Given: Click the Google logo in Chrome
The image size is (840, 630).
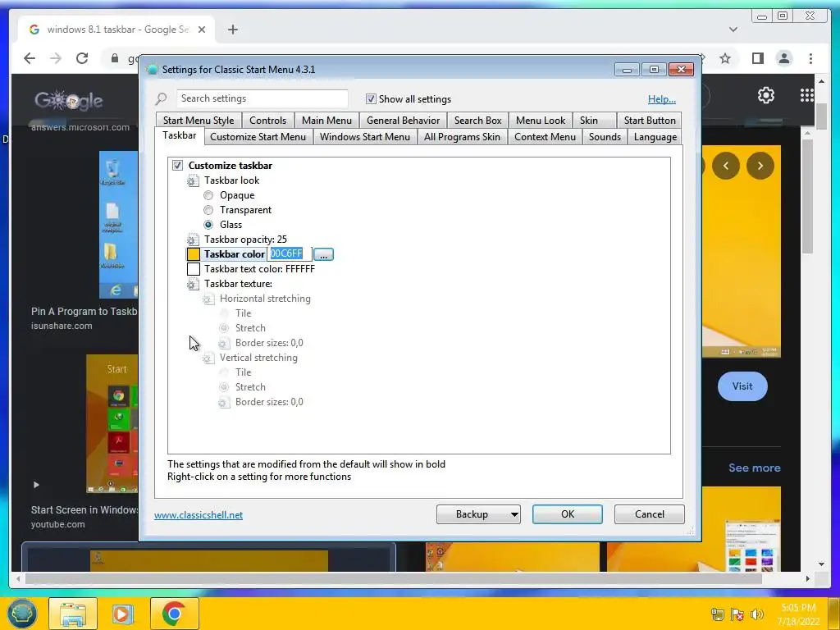Looking at the screenshot, I should (x=69, y=100).
